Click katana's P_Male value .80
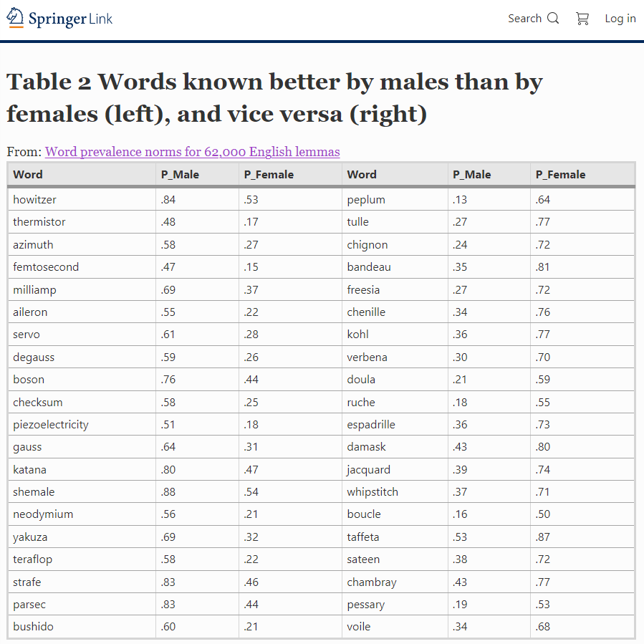Image resolution: width=644 pixels, height=644 pixels. point(168,470)
